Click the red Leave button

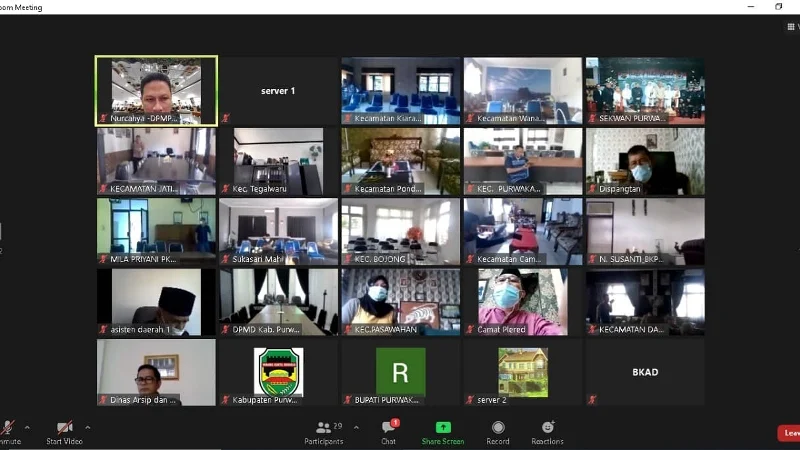[790, 433]
